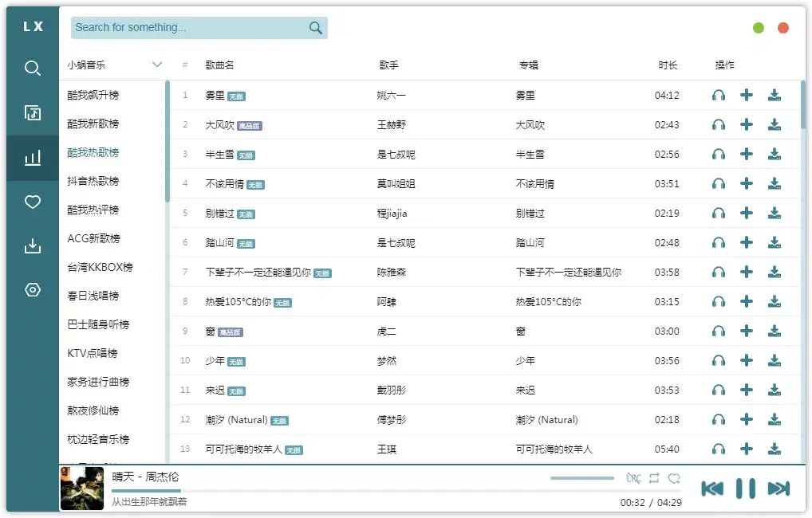
Task: Play 不该用情 with headphone icon
Action: (718, 184)
